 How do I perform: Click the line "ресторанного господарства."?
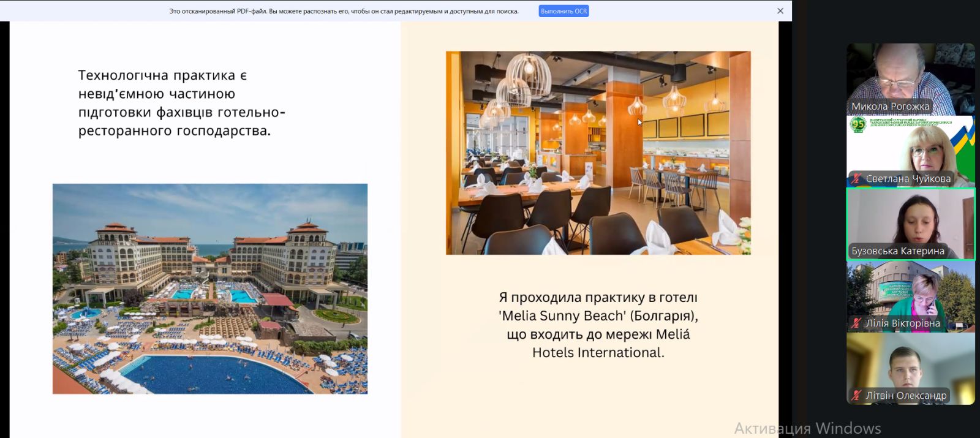pyautogui.click(x=175, y=130)
